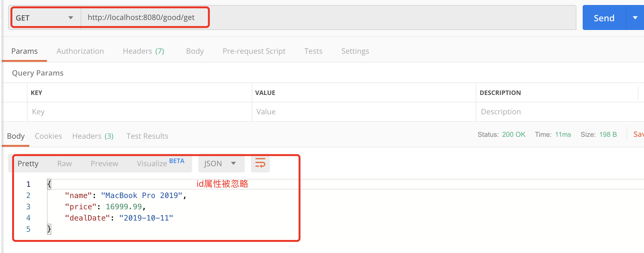Open the request Body tab
The height and width of the screenshot is (253, 644).
195,51
